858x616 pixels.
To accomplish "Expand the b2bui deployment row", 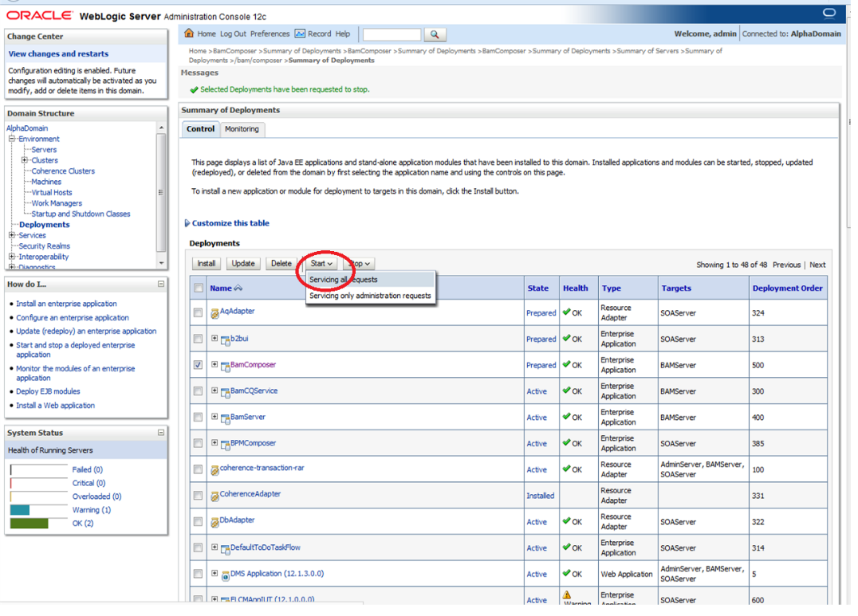I will coord(214,339).
